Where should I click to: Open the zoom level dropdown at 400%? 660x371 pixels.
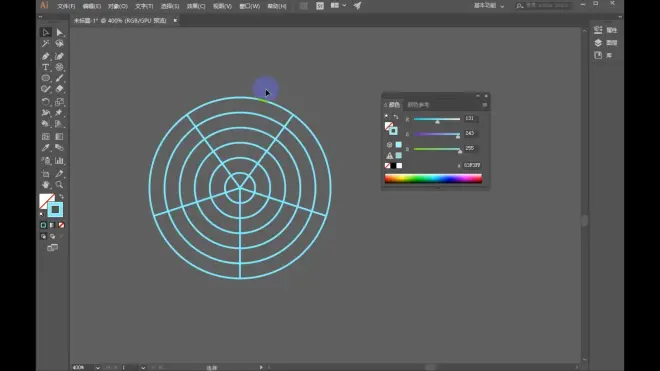[x=98, y=368]
